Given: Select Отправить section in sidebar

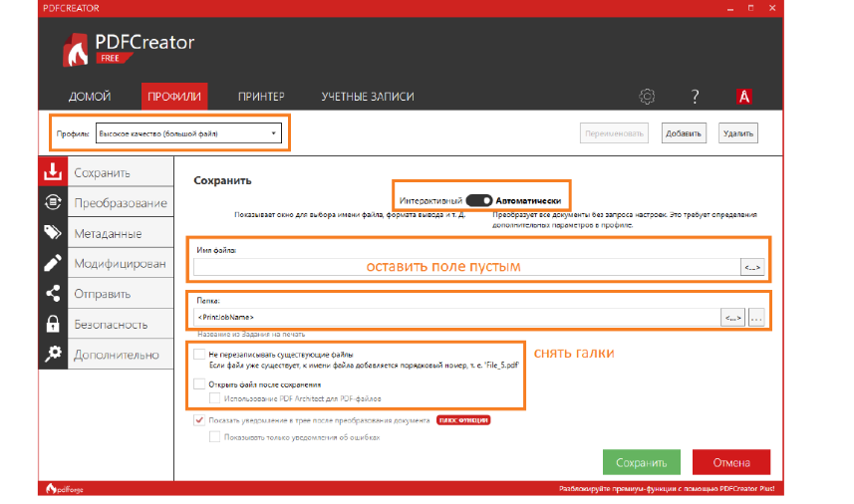Looking at the screenshot, I should [x=121, y=294].
